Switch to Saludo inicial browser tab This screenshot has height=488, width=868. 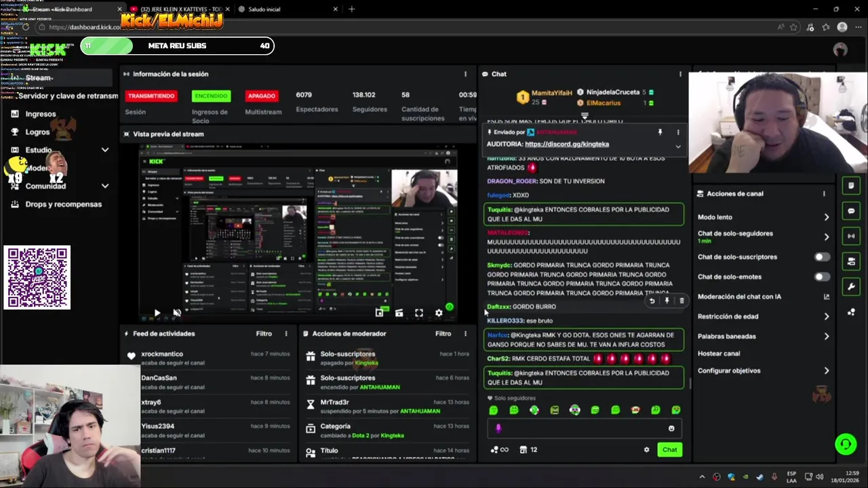coord(288,9)
